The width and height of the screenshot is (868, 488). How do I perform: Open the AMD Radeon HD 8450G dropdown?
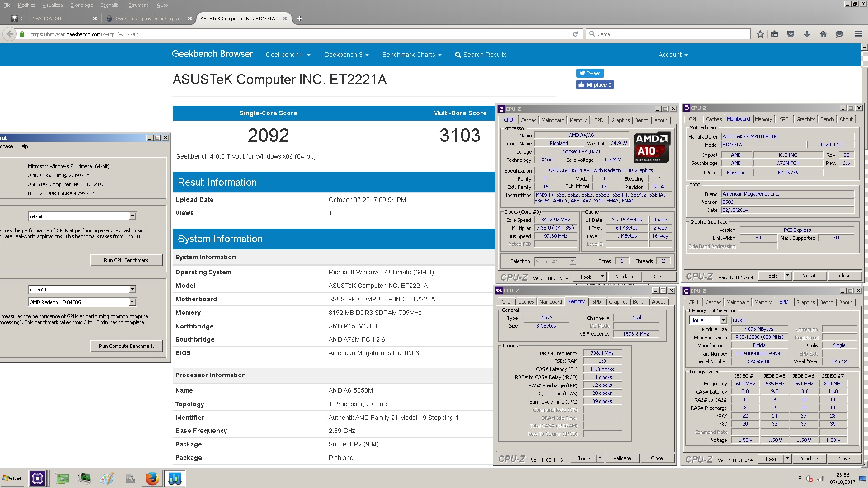pyautogui.click(x=82, y=302)
